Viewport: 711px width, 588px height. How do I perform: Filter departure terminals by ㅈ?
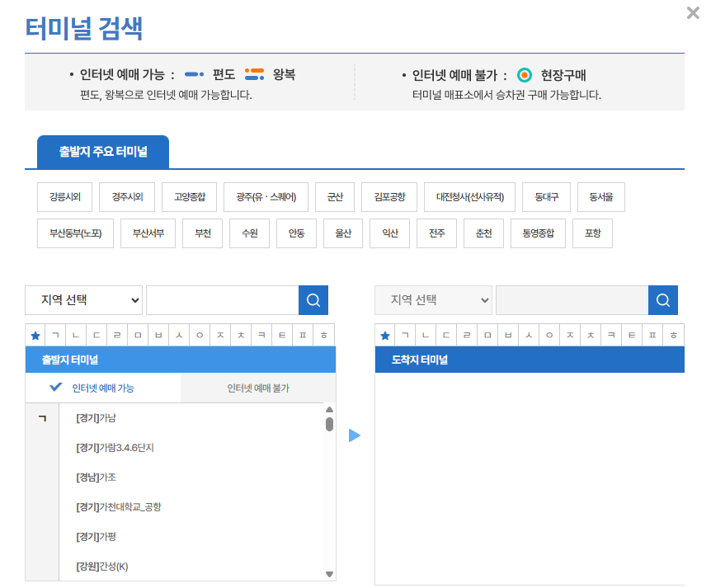point(220,336)
